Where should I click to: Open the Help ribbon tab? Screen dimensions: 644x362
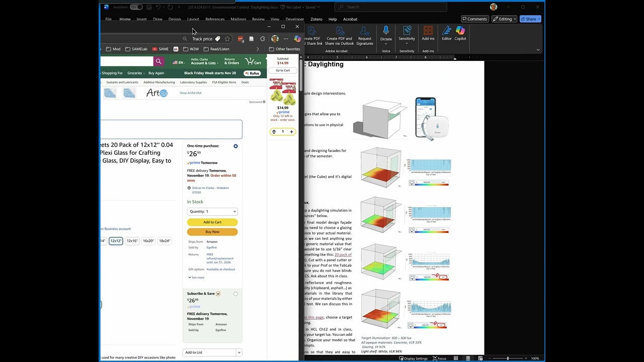333,19
